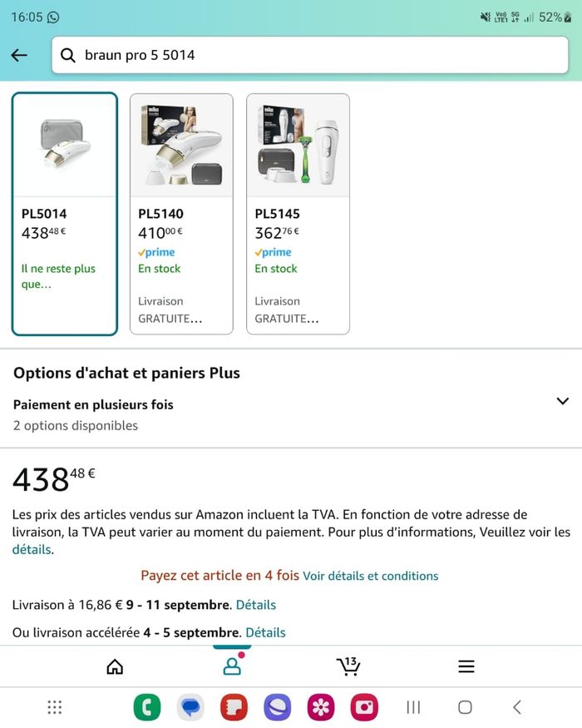
Task: Select the PL5145 product variant card
Action: [x=298, y=214]
